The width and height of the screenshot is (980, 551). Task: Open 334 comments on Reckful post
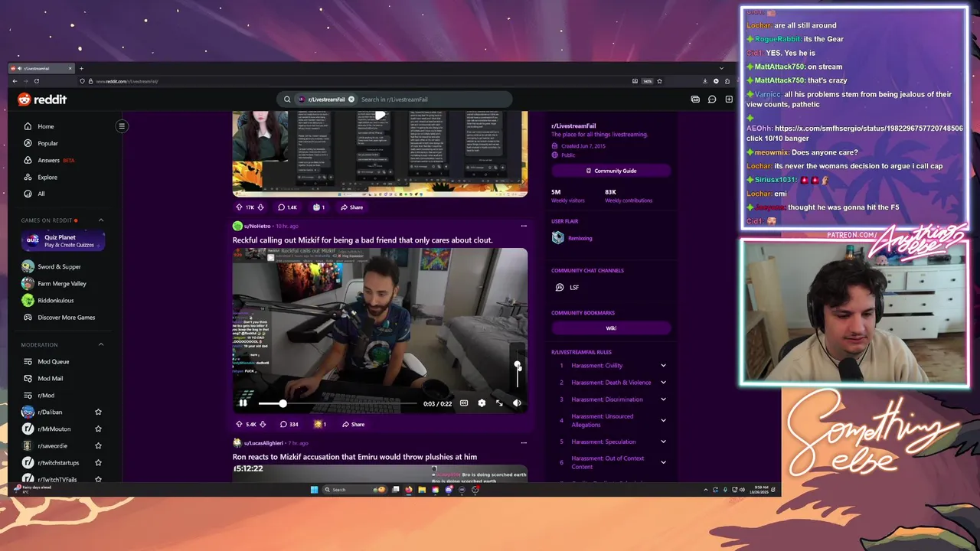(x=289, y=425)
